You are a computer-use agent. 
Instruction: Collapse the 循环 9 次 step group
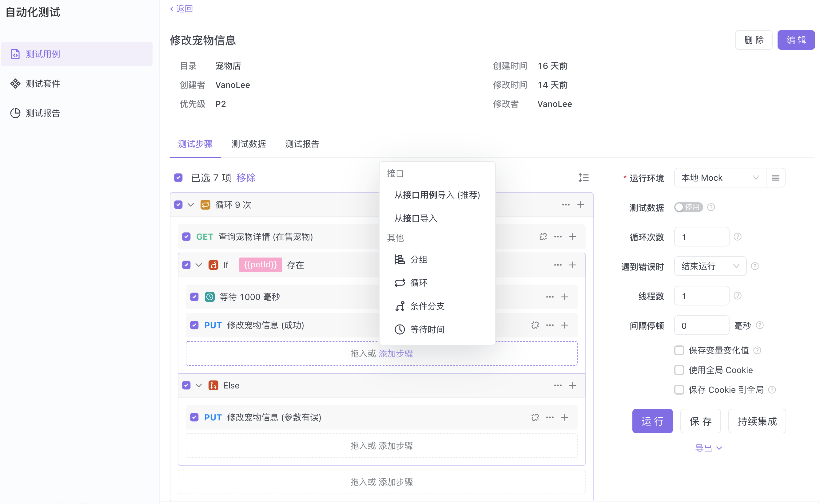(x=191, y=205)
